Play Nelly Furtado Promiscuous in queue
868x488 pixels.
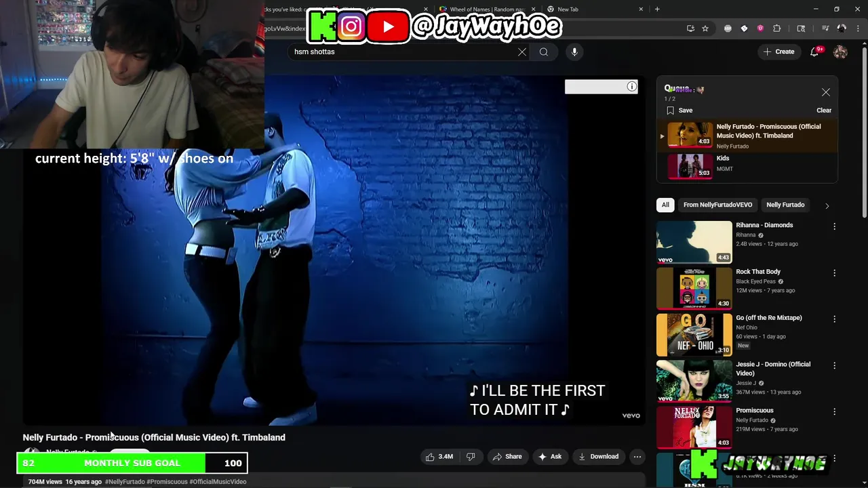pos(747,135)
